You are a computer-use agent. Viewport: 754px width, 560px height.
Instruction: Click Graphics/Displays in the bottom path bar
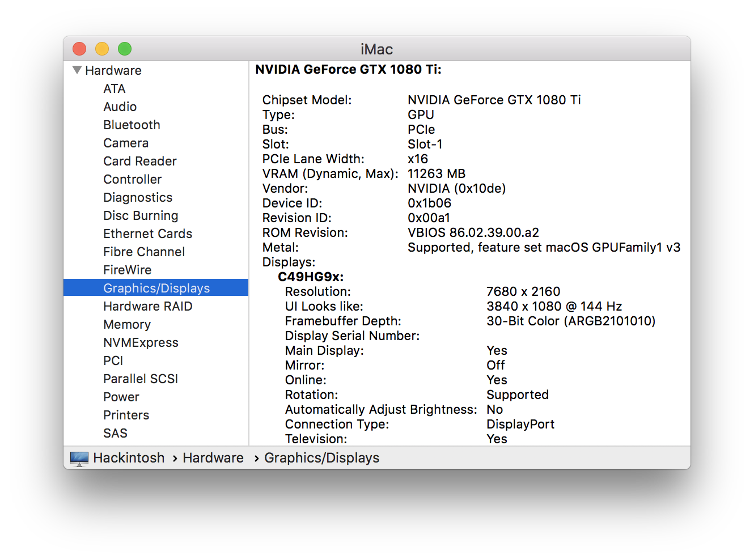click(x=321, y=458)
